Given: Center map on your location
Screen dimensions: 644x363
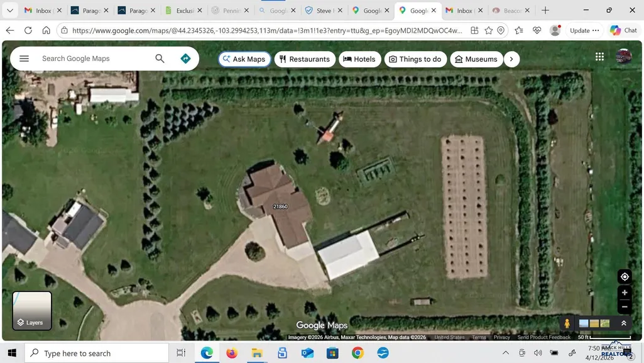Looking at the screenshot, I should (x=625, y=277).
